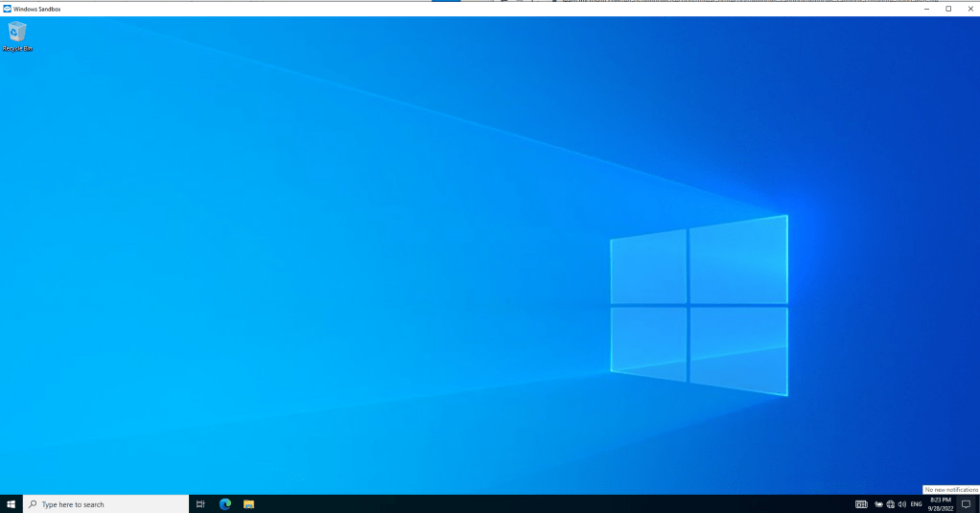Open Task View from the taskbar

(x=200, y=504)
